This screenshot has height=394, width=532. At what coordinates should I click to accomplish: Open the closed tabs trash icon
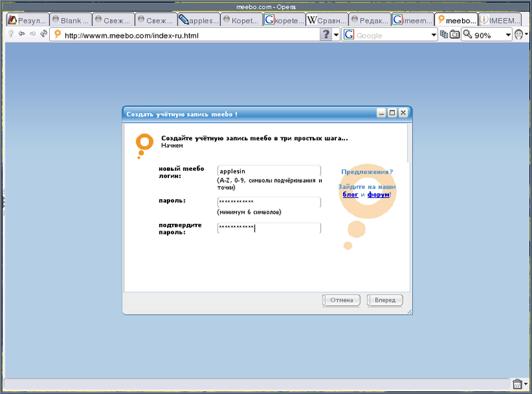pyautogui.click(x=517, y=384)
